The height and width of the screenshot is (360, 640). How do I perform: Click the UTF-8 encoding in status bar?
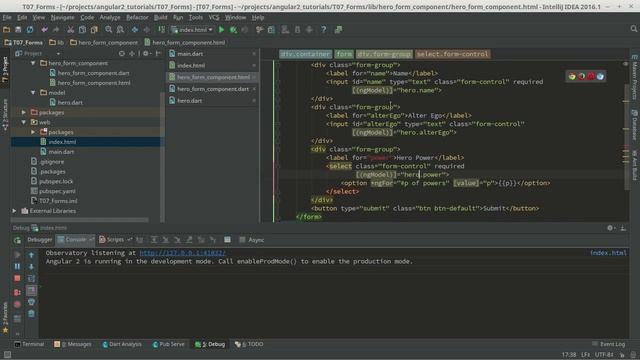tap(604, 355)
